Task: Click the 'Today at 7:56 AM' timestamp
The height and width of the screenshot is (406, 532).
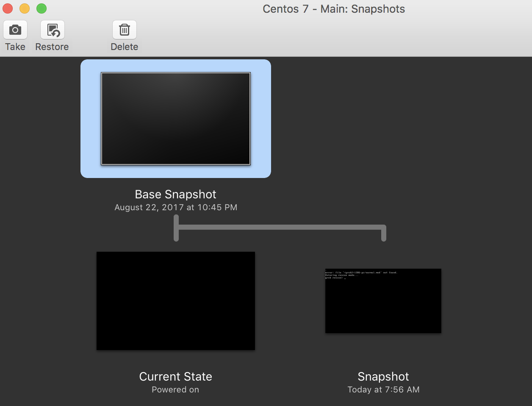Action: [383, 389]
